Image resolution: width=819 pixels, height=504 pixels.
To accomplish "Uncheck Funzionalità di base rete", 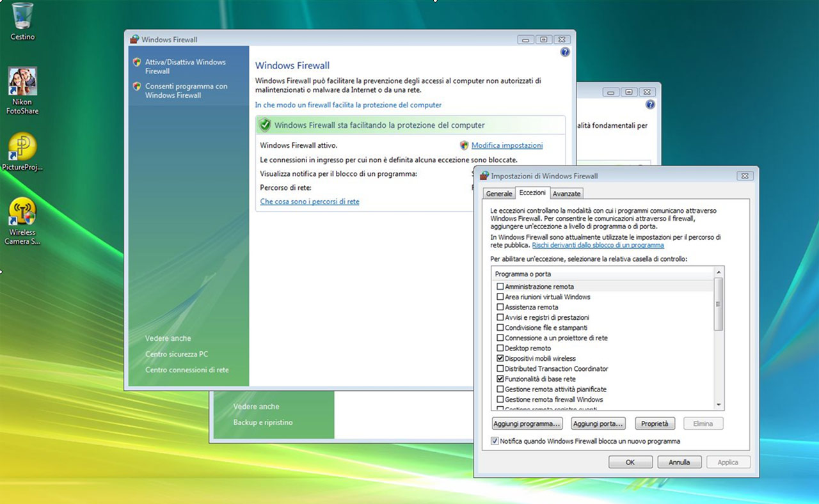I will (x=500, y=379).
